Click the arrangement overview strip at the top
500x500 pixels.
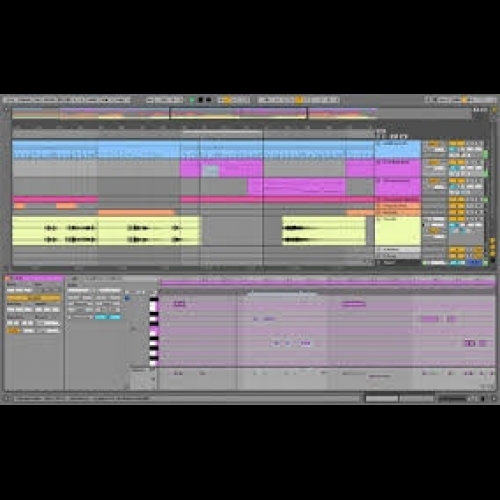pos(242,113)
